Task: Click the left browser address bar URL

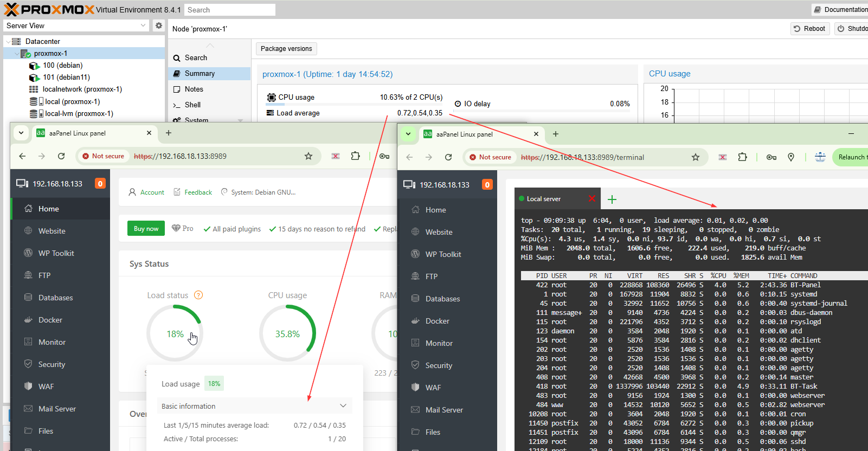Action: coord(180,156)
